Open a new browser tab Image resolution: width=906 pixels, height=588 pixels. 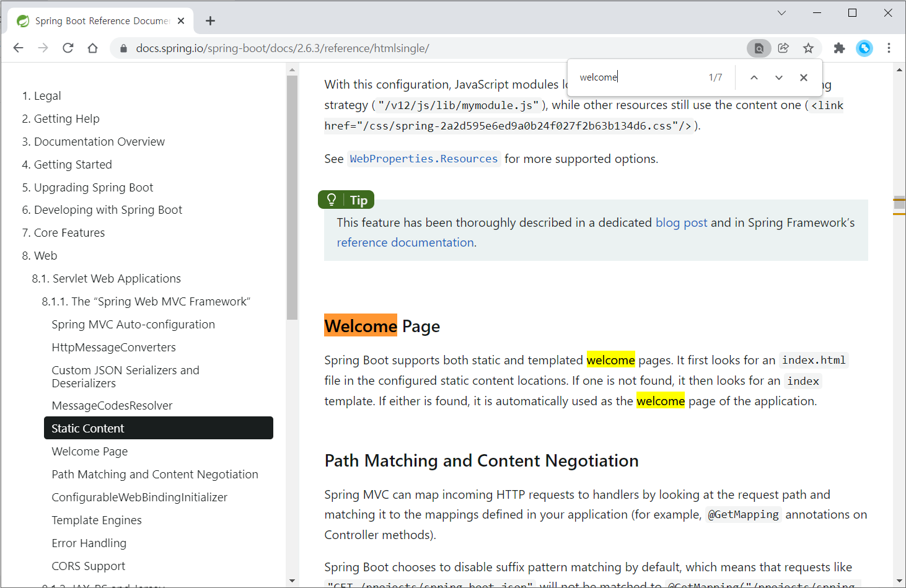pos(211,21)
